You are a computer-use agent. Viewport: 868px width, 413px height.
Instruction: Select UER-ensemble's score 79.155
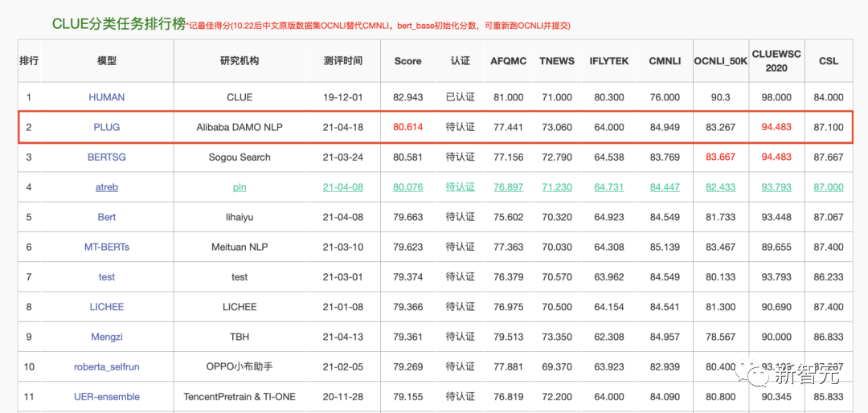(408, 396)
